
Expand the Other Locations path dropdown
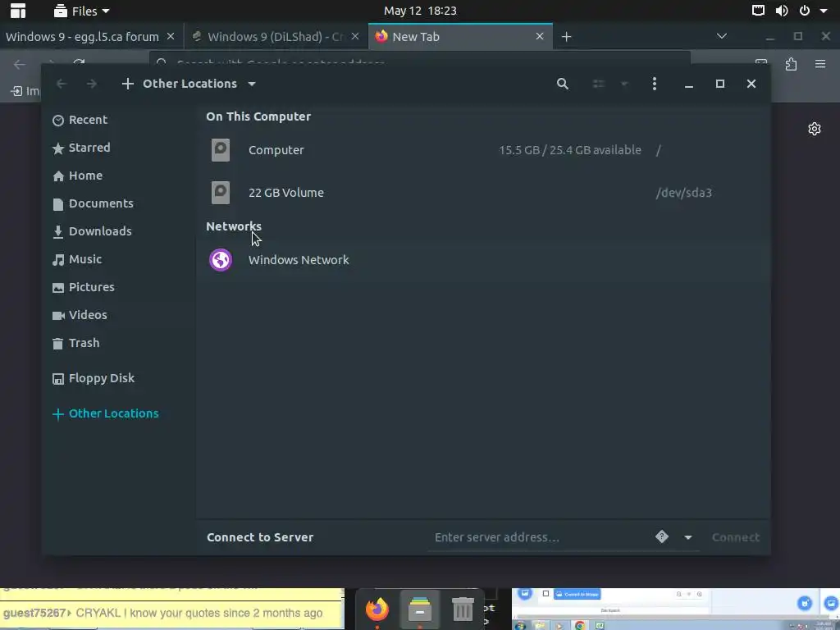252,84
